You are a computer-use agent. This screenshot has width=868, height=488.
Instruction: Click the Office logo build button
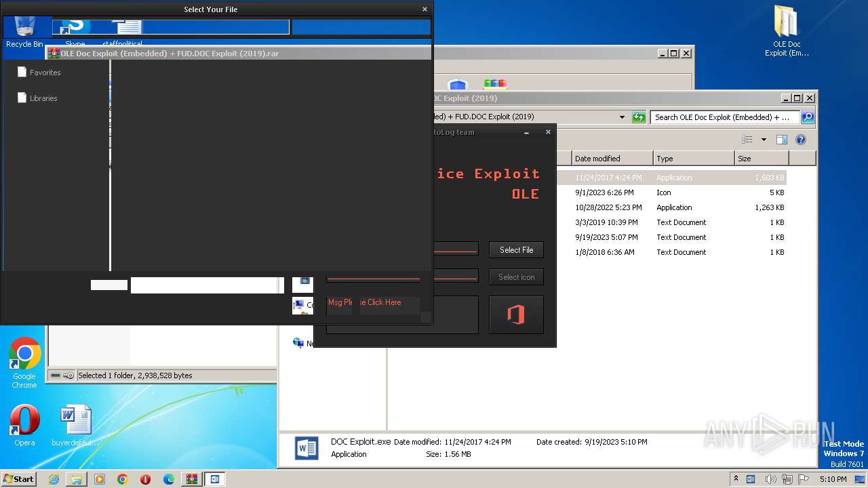click(516, 314)
